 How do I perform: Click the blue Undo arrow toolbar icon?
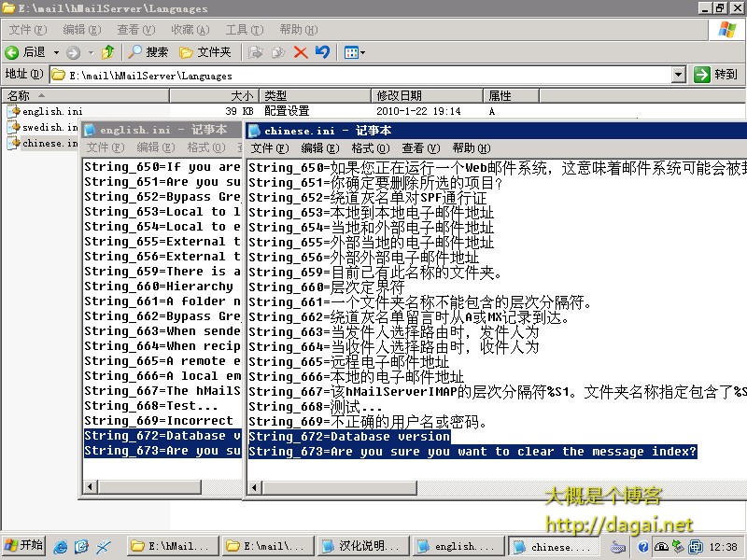322,52
